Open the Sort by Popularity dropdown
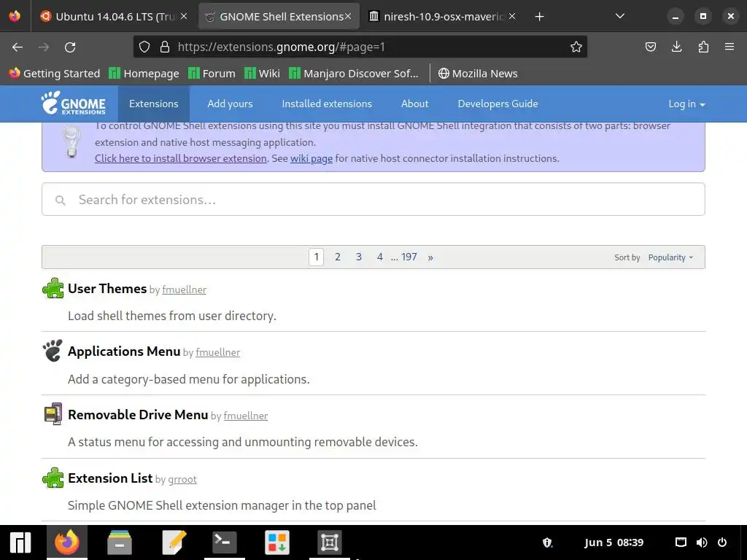747x560 pixels. 670,257
